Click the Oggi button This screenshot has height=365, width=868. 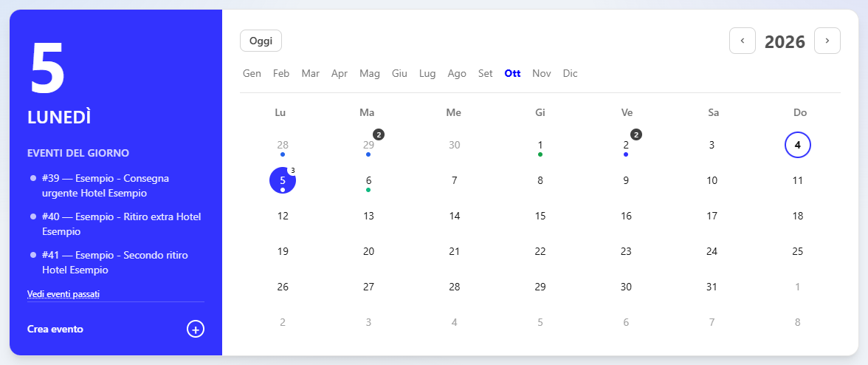pyautogui.click(x=261, y=41)
